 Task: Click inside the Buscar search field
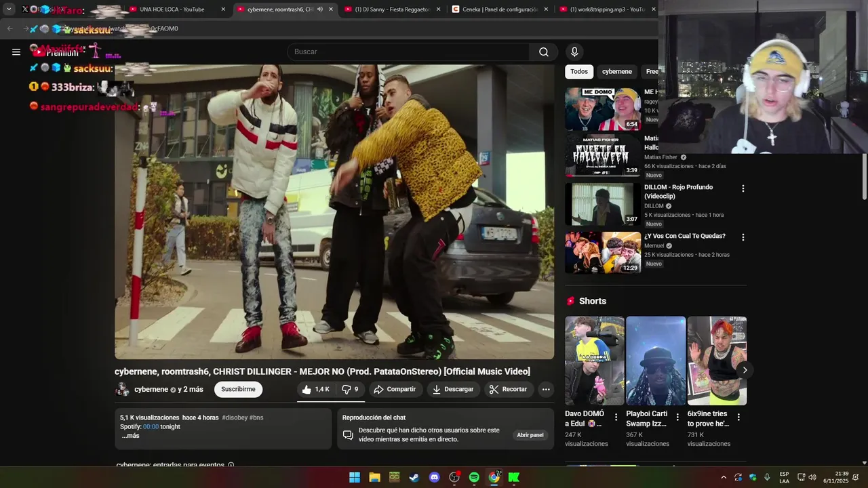tap(408, 52)
